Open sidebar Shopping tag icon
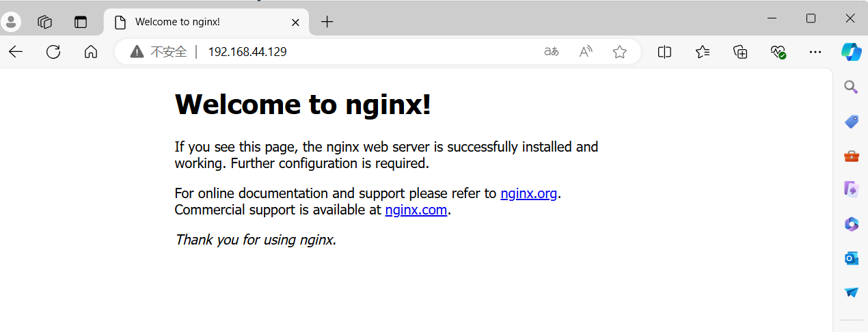The image size is (868, 332). point(851,122)
